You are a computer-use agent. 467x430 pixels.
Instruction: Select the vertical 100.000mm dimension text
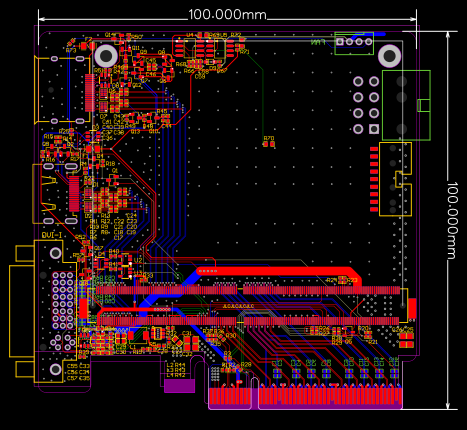click(452, 220)
